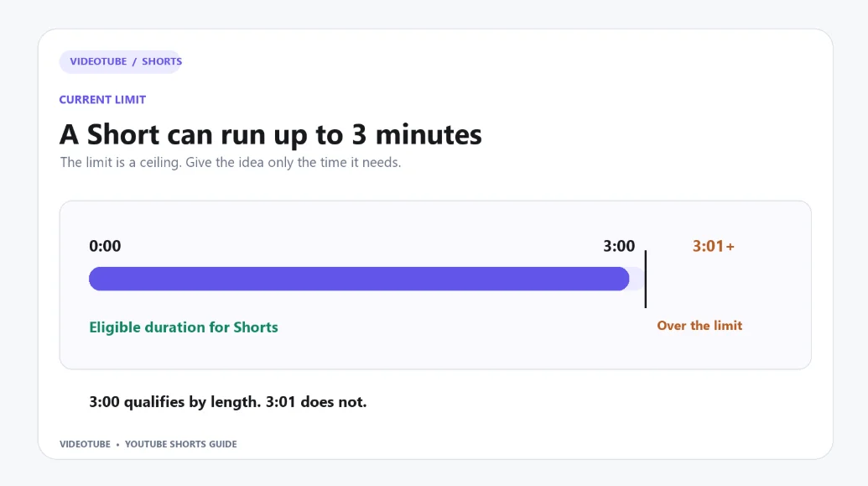The height and width of the screenshot is (486, 868).
Task: Click the purple duration progress bar
Action: coord(359,279)
